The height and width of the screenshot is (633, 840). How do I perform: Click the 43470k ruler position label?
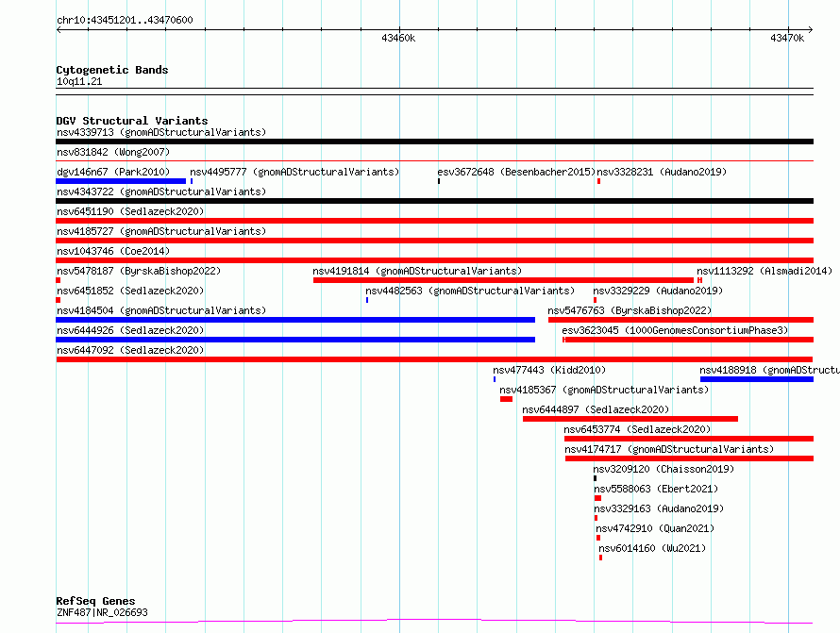click(x=787, y=38)
